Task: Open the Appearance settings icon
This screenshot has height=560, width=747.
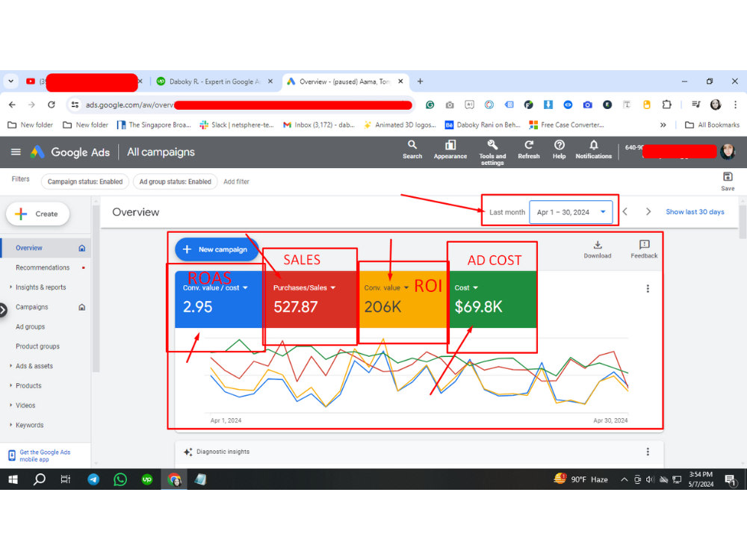Action: click(x=450, y=149)
